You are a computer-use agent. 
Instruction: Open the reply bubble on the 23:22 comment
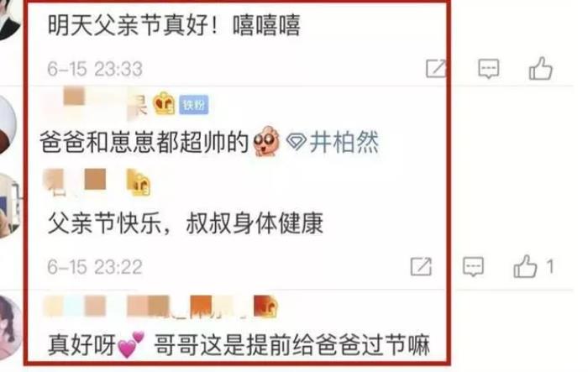(x=473, y=267)
